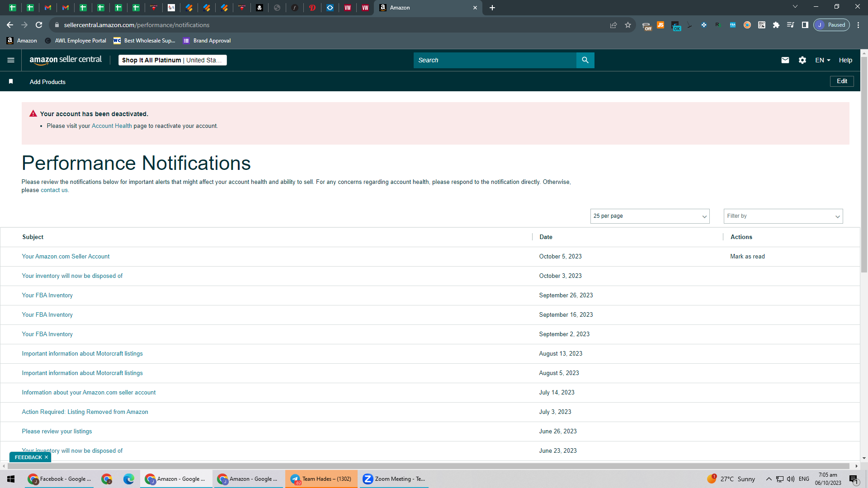Open the Seller Central hamburger menu

[11, 60]
